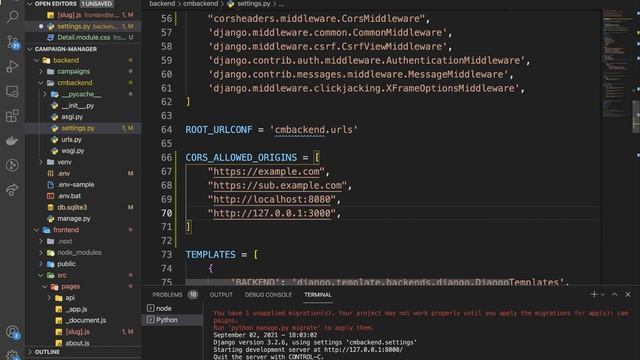
Task: Click the https://example.com link in code
Action: 267,171
